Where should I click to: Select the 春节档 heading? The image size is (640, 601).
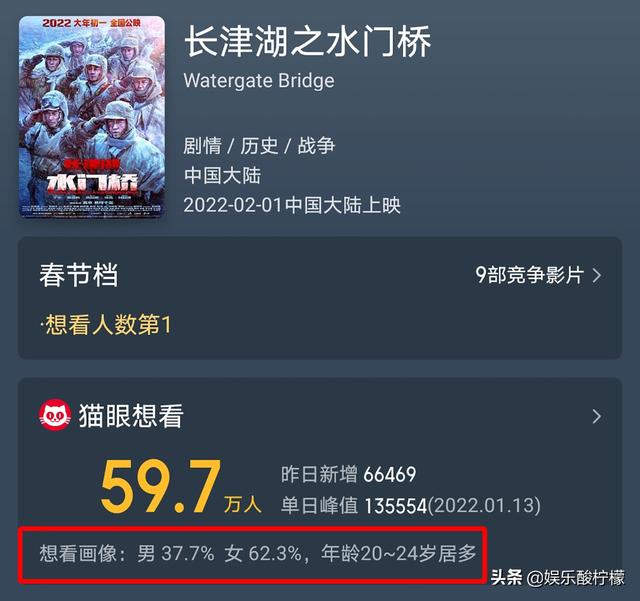point(79,274)
